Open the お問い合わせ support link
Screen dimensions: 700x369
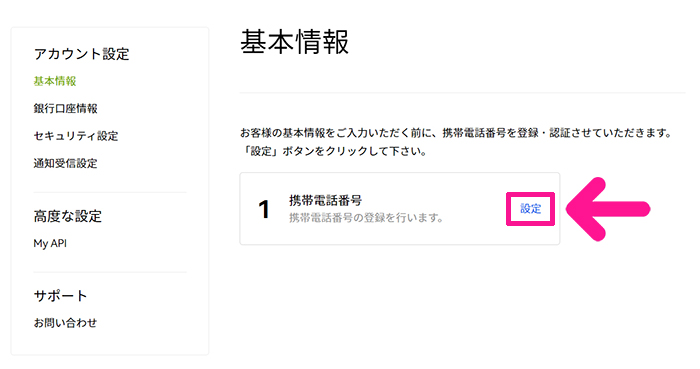[x=65, y=323]
